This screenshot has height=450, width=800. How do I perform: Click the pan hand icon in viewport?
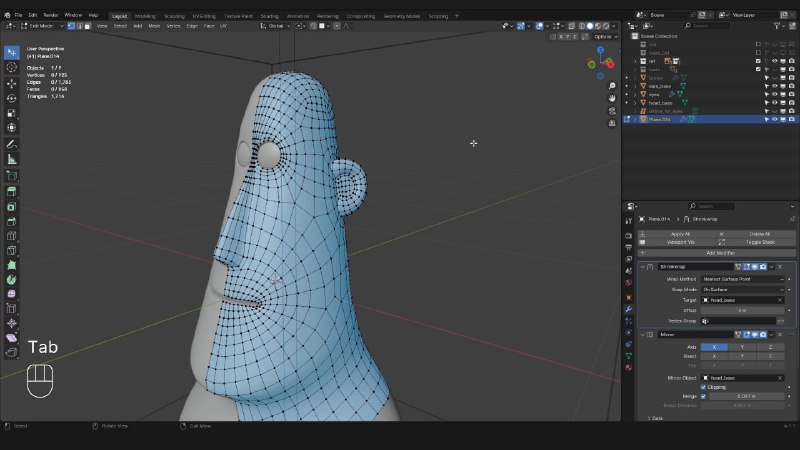612,98
